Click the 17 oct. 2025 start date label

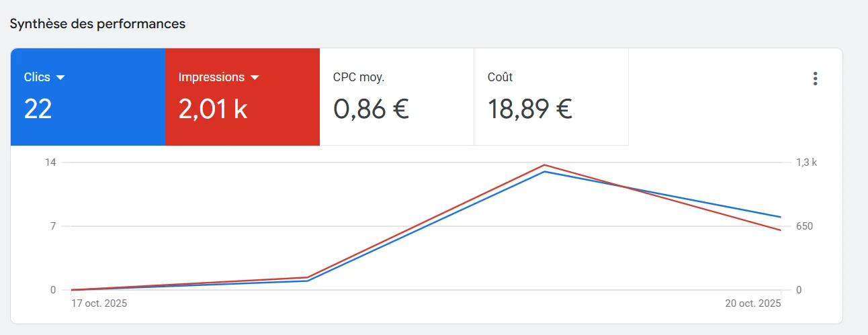click(99, 303)
